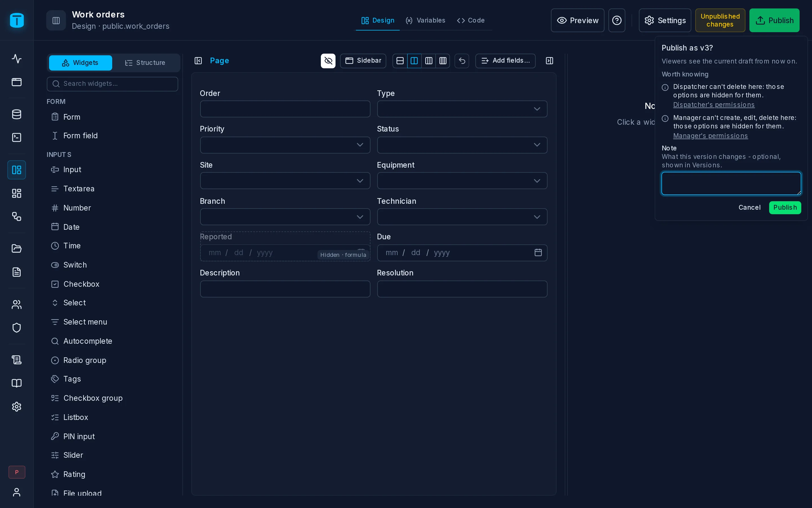Expand the Type dropdown

pyautogui.click(x=462, y=109)
